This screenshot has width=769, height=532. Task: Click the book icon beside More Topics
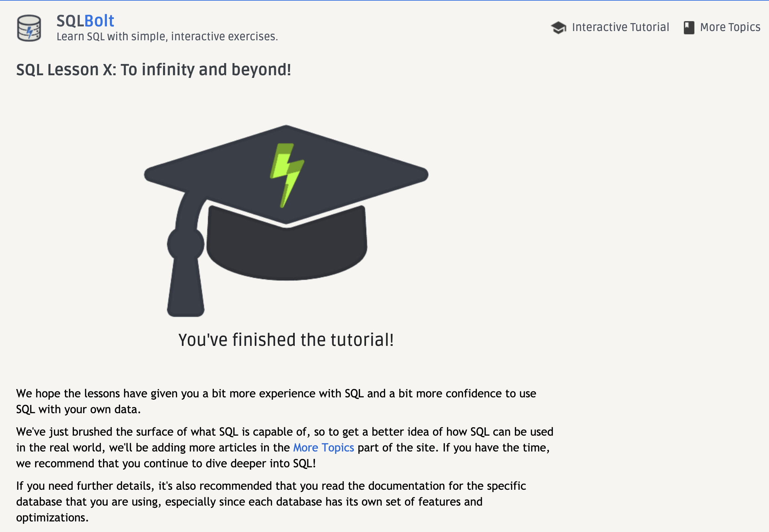689,28
